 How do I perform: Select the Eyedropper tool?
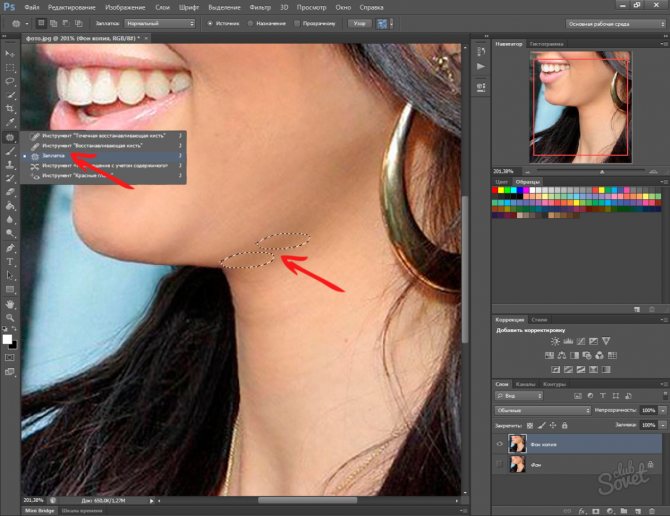coord(10,122)
